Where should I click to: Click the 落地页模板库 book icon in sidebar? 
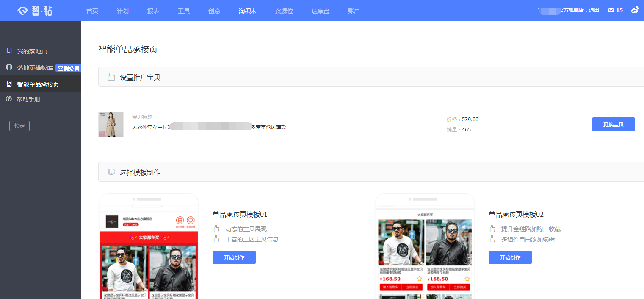point(10,68)
